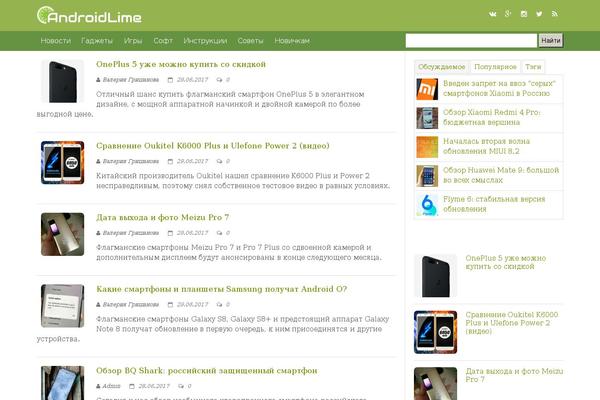The image size is (600, 400).
Task: Switch to the Обсуждаемое tab
Action: point(442,67)
